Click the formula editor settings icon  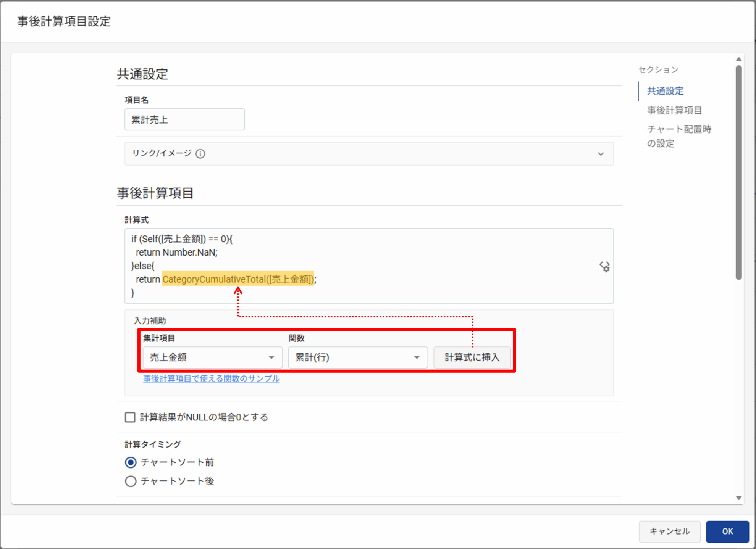[604, 266]
